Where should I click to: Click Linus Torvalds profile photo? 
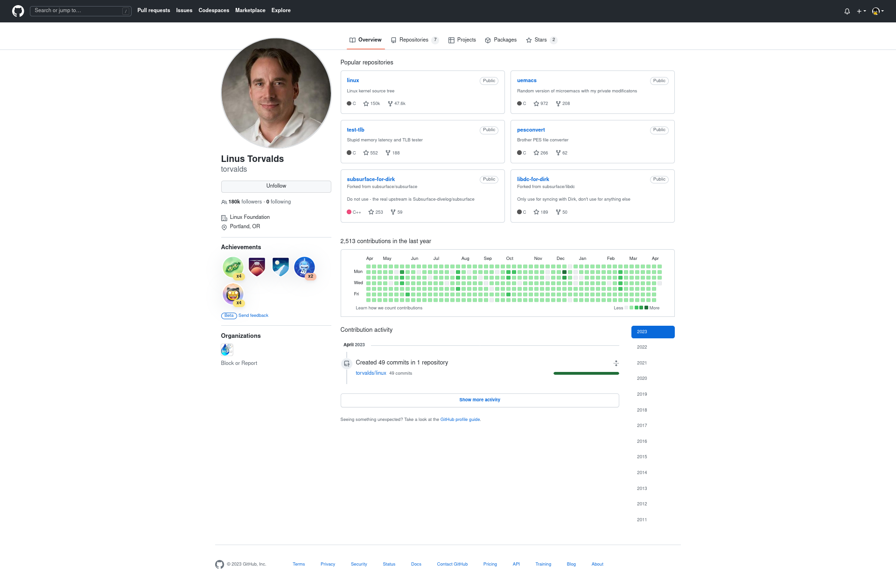[x=276, y=93]
